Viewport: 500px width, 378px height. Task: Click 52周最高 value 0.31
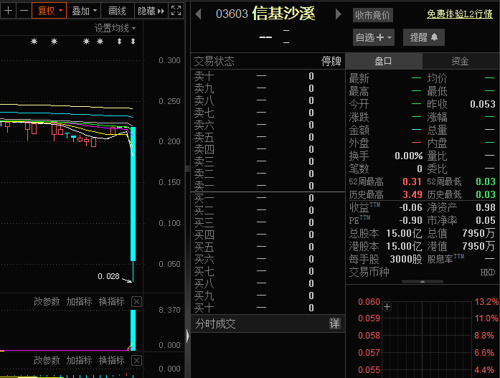[x=412, y=182]
